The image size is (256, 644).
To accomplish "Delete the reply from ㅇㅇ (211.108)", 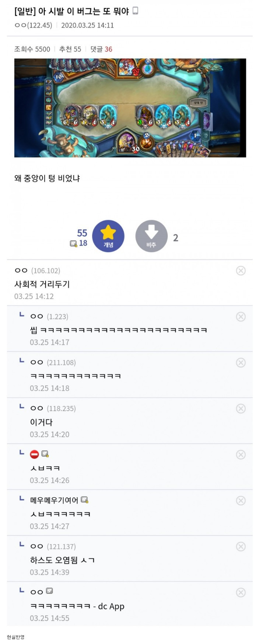I will 241,363.
